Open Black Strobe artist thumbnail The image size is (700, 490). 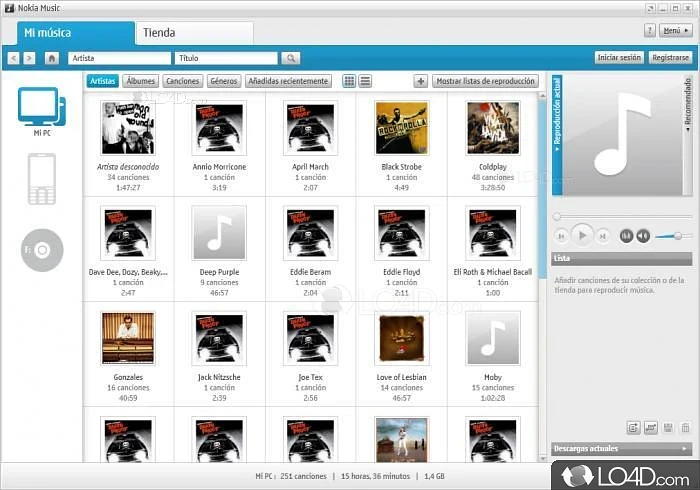tap(401, 128)
